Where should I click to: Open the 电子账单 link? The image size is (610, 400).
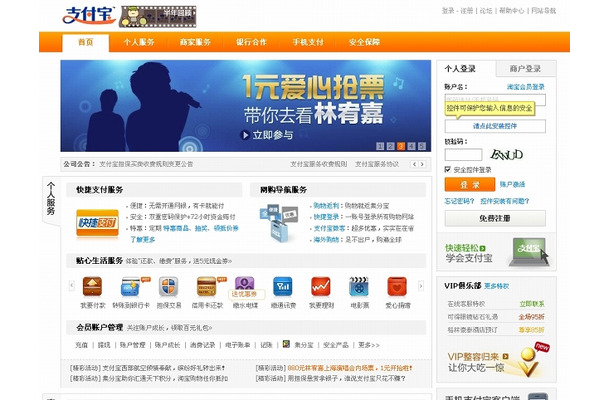point(237,345)
